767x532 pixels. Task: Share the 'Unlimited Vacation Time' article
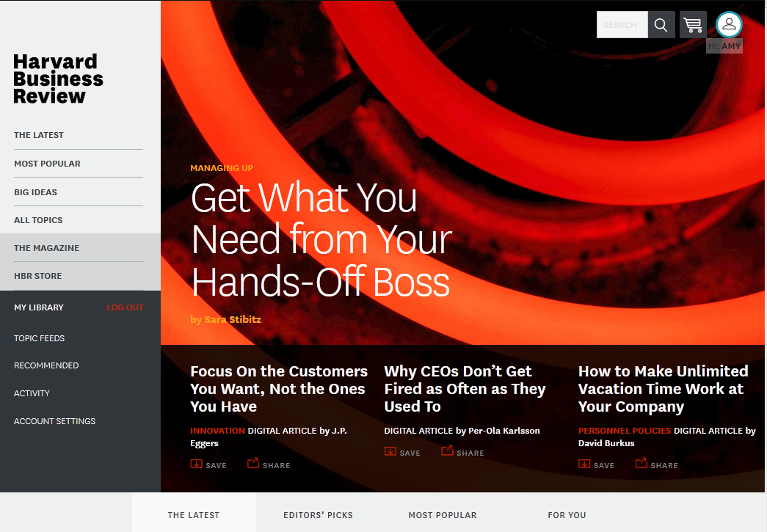coord(656,464)
